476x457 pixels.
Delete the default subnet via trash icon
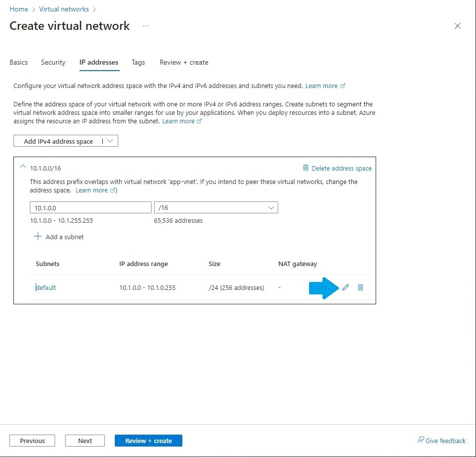pyautogui.click(x=360, y=287)
